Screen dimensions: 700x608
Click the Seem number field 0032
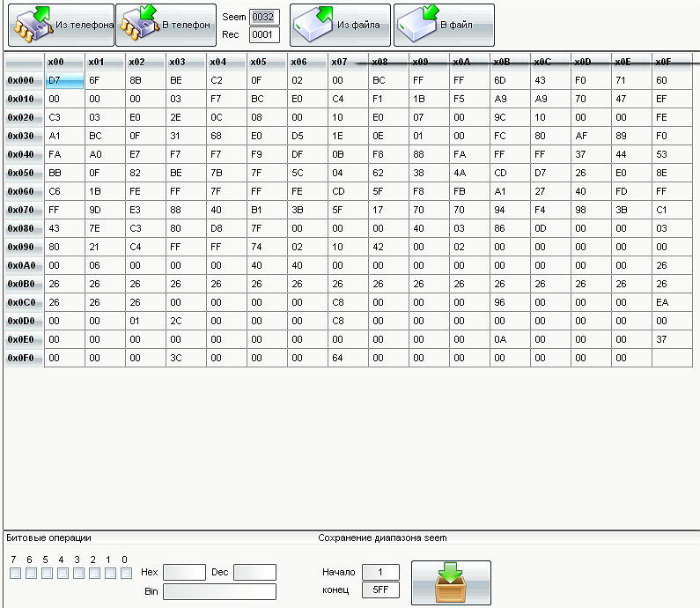[264, 17]
